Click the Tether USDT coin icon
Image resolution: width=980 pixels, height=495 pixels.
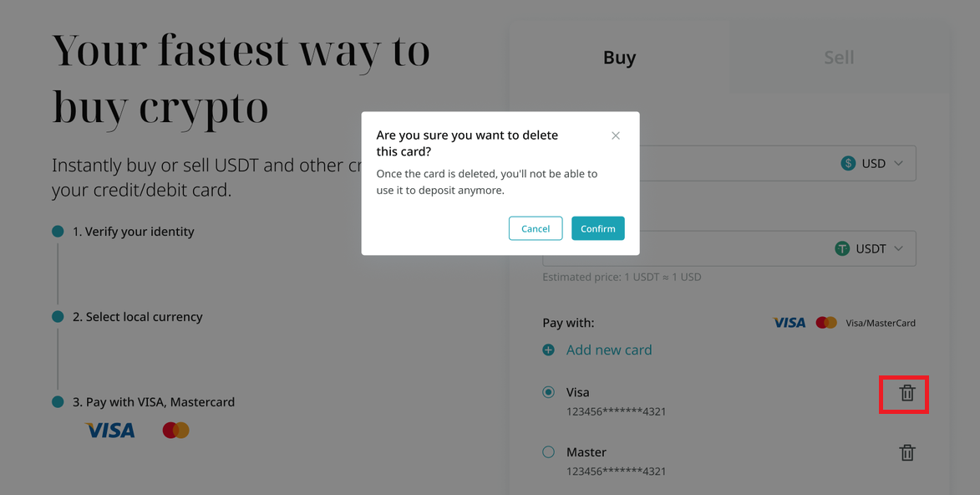click(842, 248)
